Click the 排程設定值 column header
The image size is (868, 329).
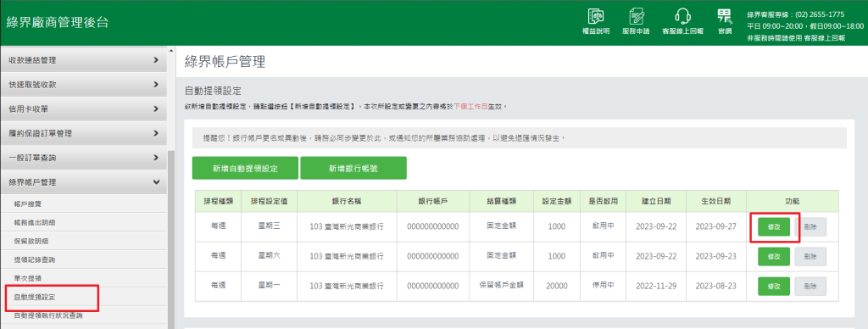269,202
